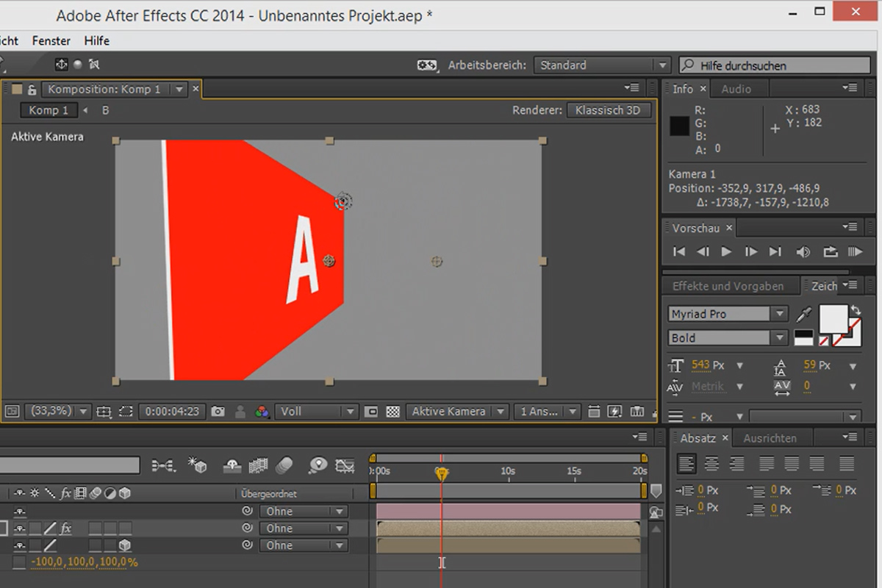This screenshot has height=588, width=882.
Task: Click the brainstorm lightbulb icon
Action: 318,465
